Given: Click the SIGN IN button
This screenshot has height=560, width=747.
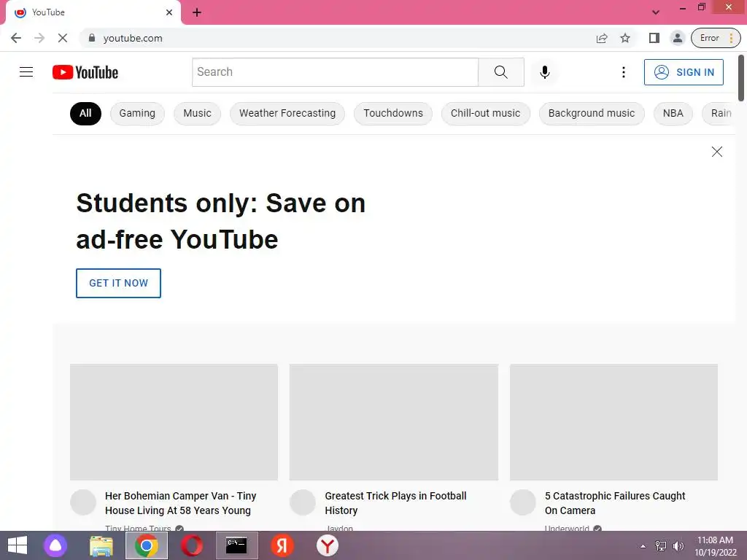Looking at the screenshot, I should 684,72.
